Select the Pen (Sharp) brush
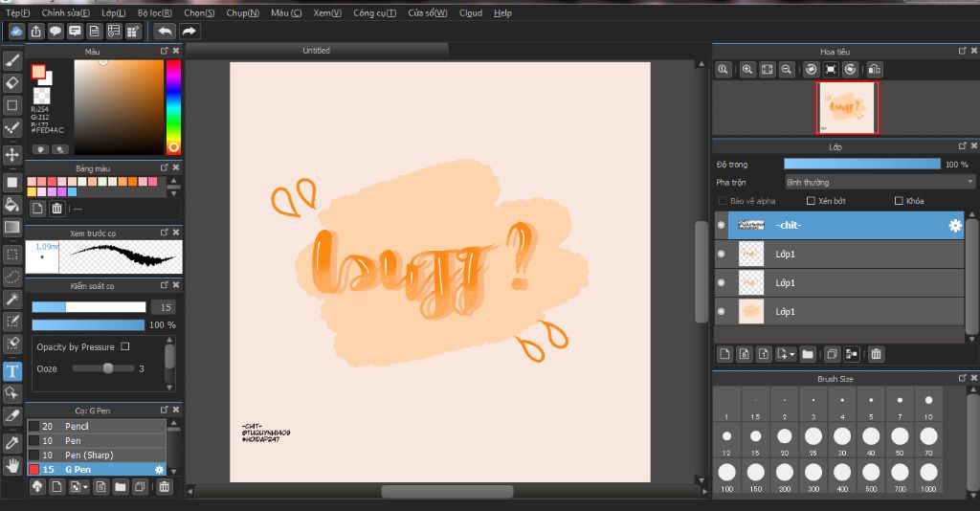The width and height of the screenshot is (980, 511). (97, 455)
